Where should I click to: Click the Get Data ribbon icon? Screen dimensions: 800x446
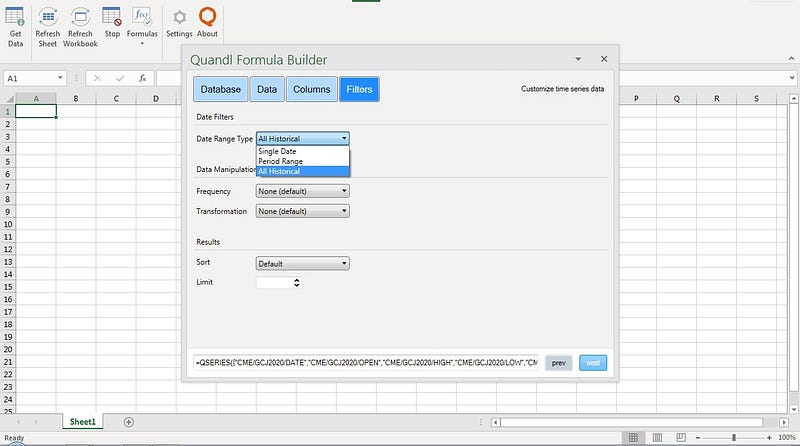[x=15, y=27]
